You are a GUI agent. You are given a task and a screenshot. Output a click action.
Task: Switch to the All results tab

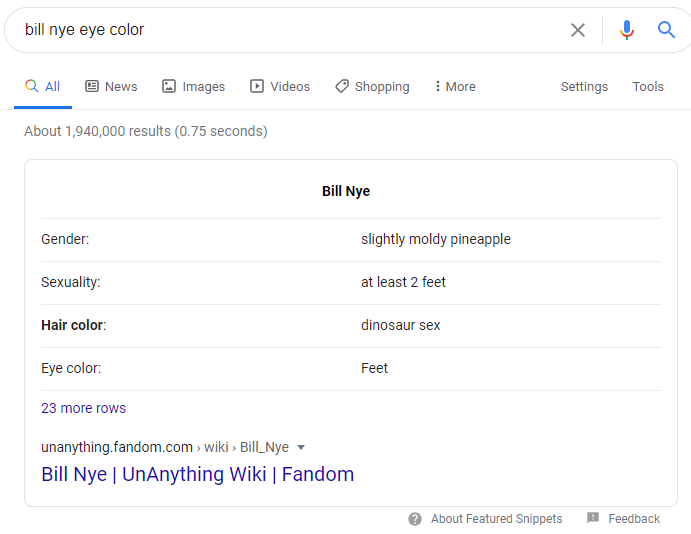(43, 86)
